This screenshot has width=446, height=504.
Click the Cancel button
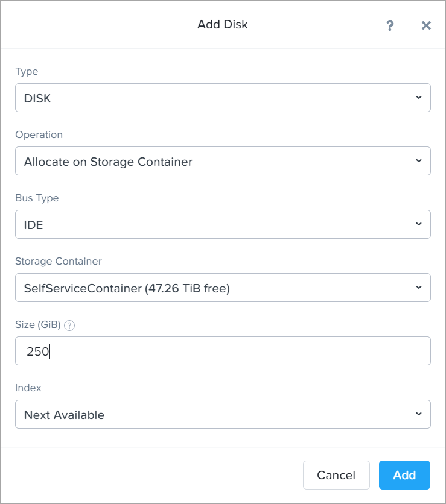(336, 475)
